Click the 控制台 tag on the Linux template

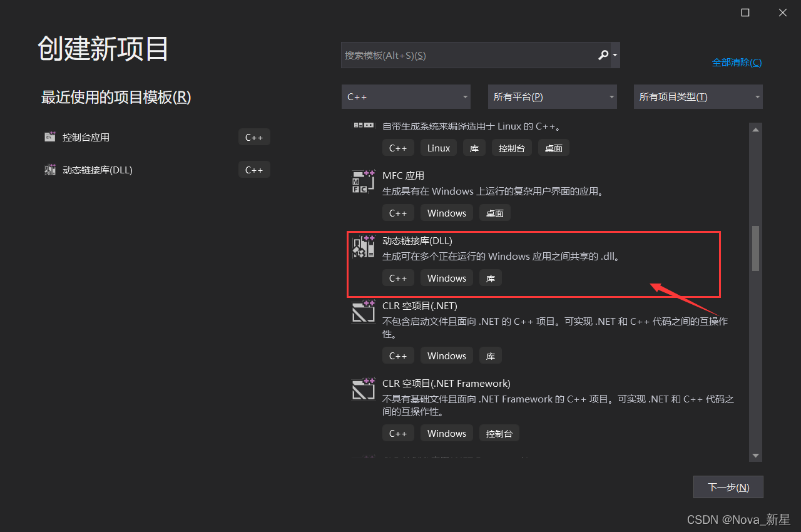(512, 148)
